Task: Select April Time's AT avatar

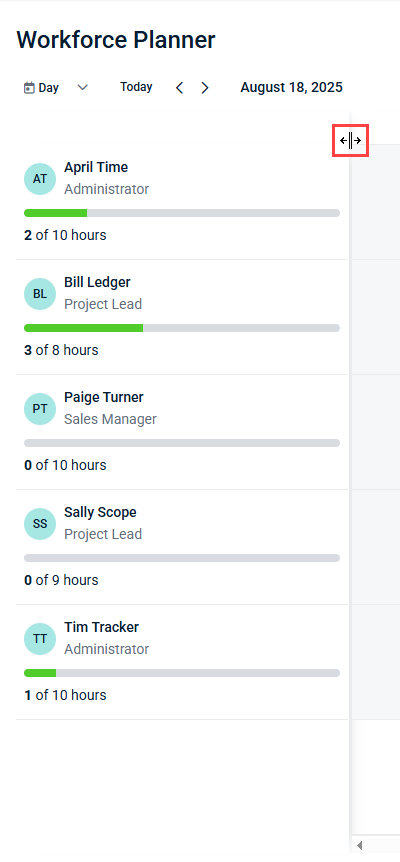Action: click(x=40, y=179)
